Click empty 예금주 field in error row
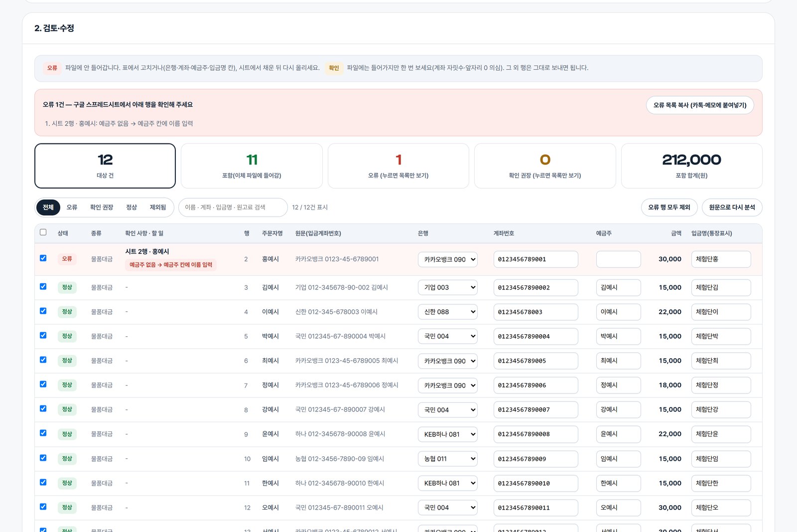Image resolution: width=797 pixels, height=532 pixels. [x=618, y=260]
